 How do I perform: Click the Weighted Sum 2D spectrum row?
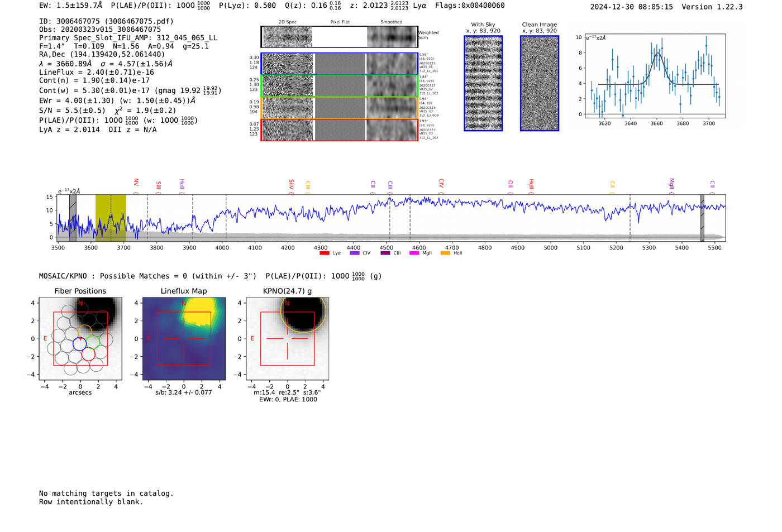pos(339,37)
